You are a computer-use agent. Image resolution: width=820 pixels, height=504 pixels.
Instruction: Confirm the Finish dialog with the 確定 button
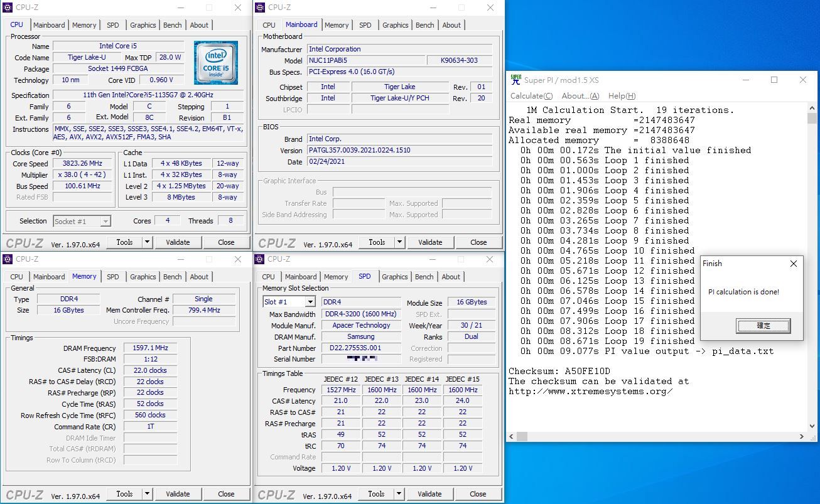click(x=763, y=326)
